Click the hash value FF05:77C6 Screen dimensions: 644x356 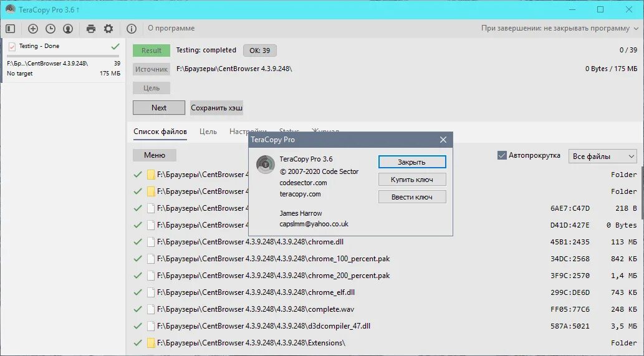pyautogui.click(x=570, y=309)
